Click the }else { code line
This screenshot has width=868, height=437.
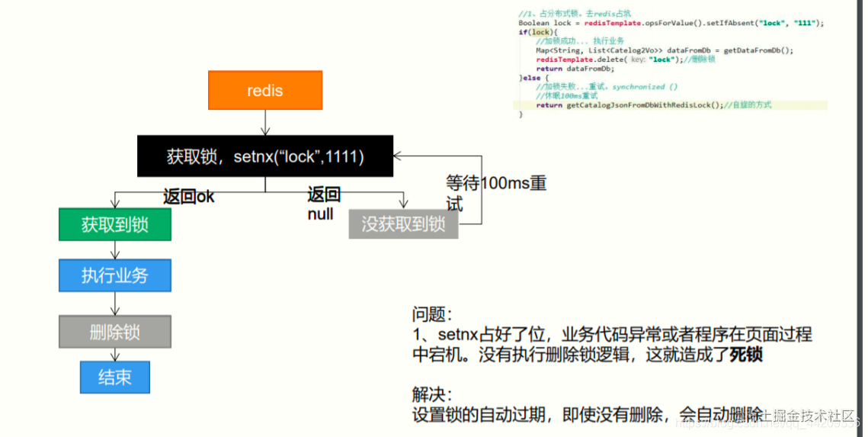click(x=533, y=78)
